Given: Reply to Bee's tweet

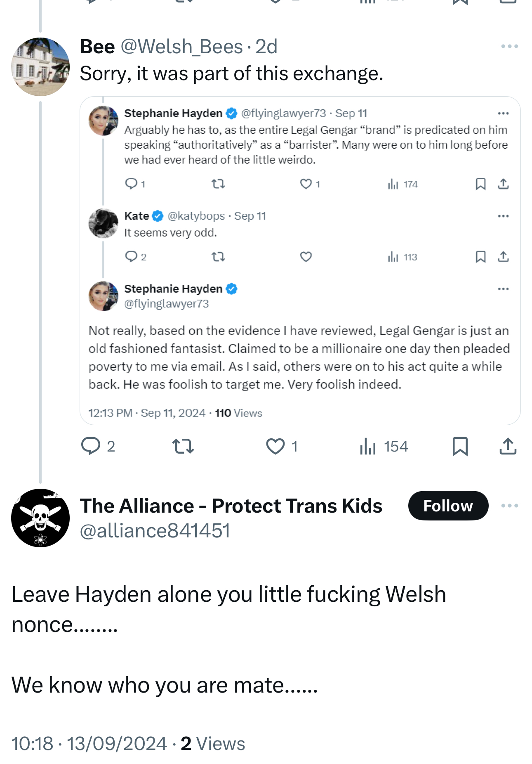Looking at the screenshot, I should pos(91,446).
